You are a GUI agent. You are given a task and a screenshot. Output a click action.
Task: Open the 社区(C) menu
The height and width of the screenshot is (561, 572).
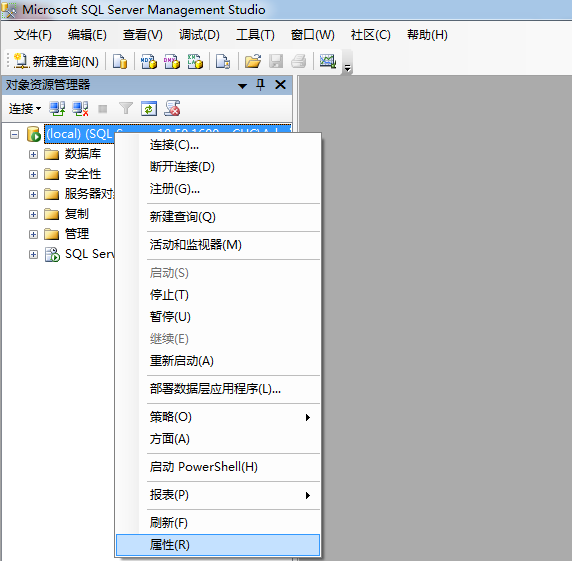370,35
